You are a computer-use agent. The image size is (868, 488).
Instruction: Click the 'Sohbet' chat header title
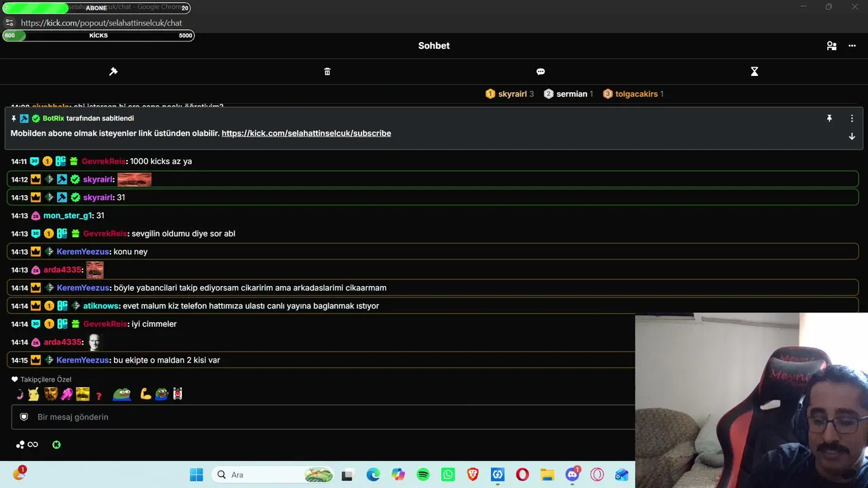(x=434, y=46)
